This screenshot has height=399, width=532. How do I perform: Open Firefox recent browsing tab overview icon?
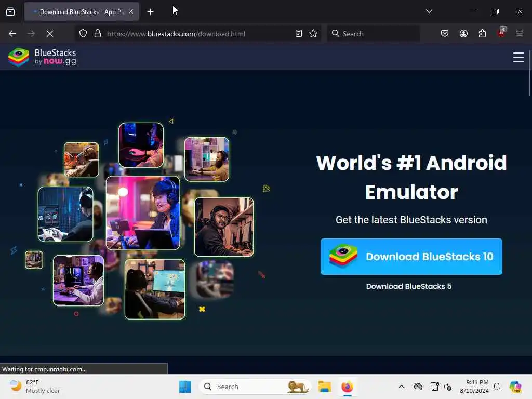click(10, 12)
